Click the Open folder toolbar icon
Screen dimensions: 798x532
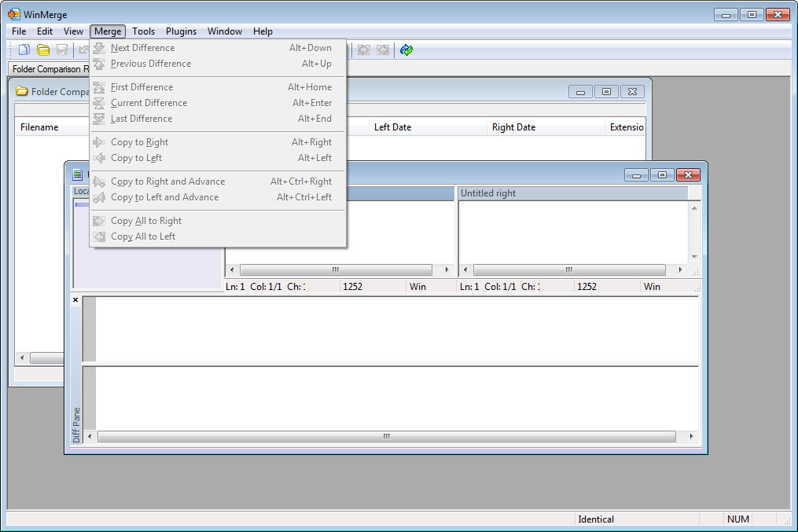tap(43, 50)
